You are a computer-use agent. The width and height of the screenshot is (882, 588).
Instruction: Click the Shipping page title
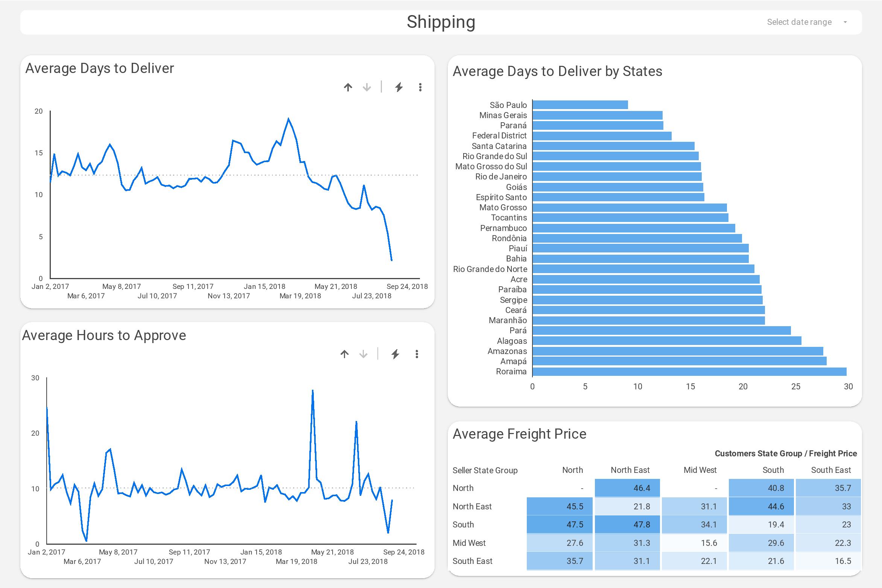click(441, 22)
